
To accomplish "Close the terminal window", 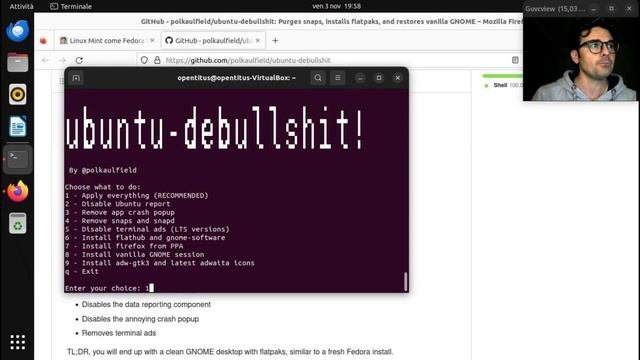I will click(398, 78).
